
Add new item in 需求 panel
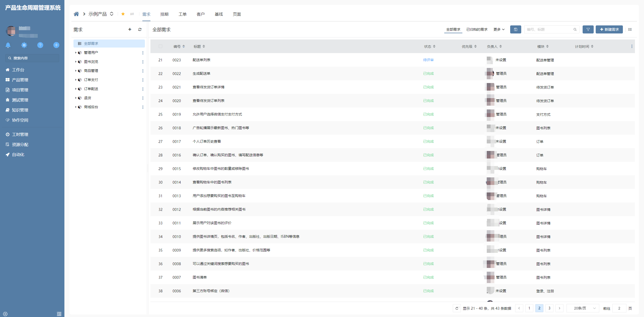tap(130, 29)
